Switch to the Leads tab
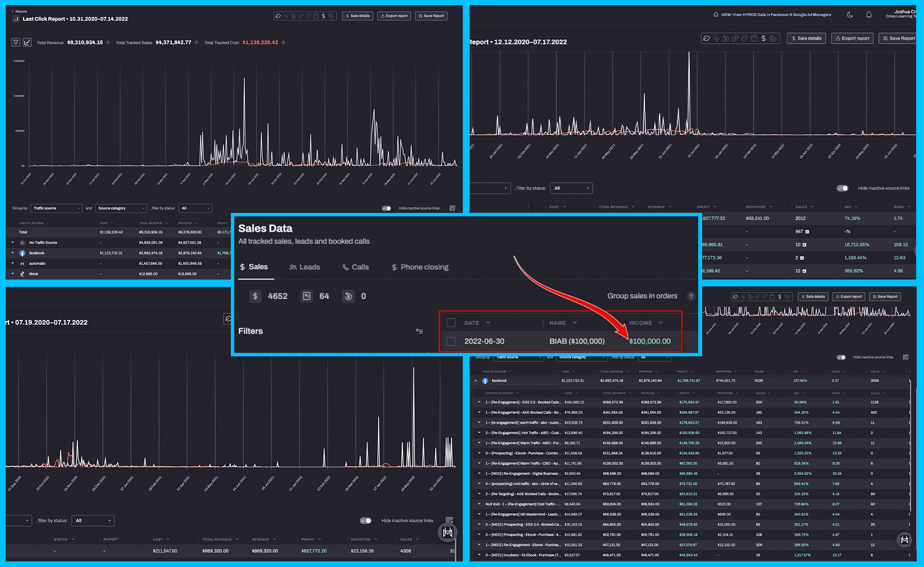 [304, 267]
